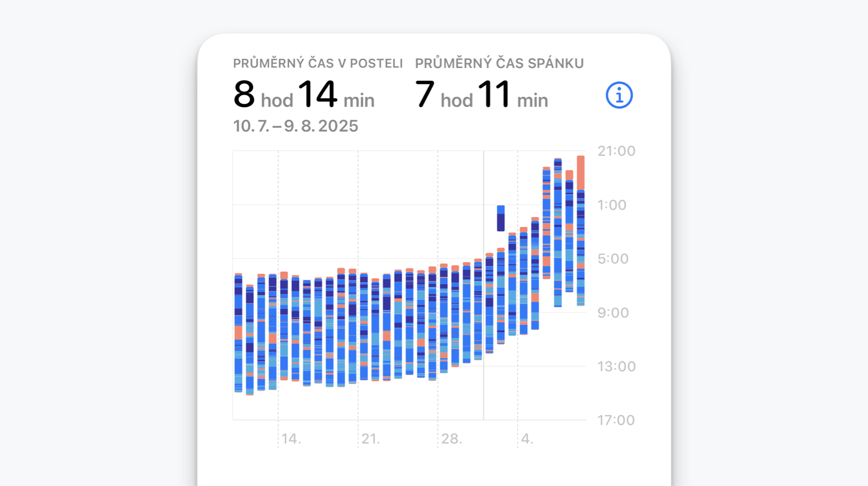
Task: Tap the rightmost sleep bar with tall orange top
Action: coord(580,230)
